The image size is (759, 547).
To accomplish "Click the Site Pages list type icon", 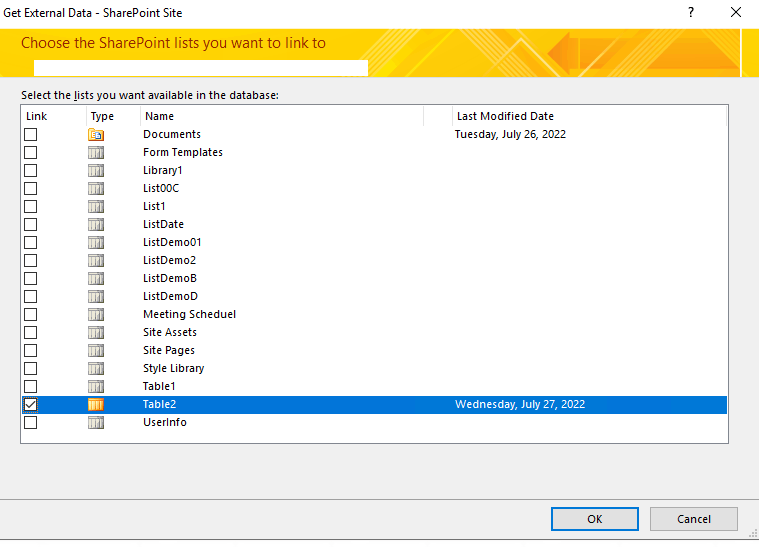I will pyautogui.click(x=96, y=350).
